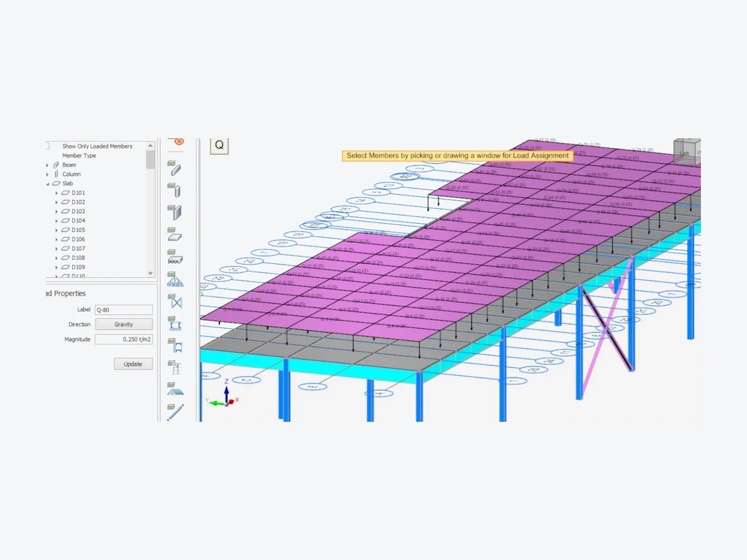The height and width of the screenshot is (560, 747).
Task: Select the truss load tool icon
Action: click(175, 279)
